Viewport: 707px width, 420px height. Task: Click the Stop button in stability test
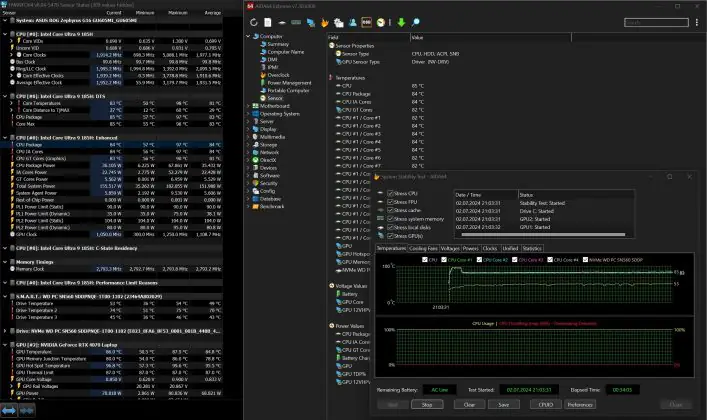click(427, 405)
